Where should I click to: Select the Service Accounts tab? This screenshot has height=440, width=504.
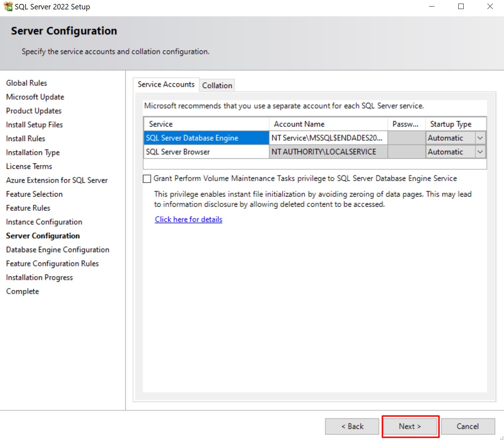pos(166,84)
